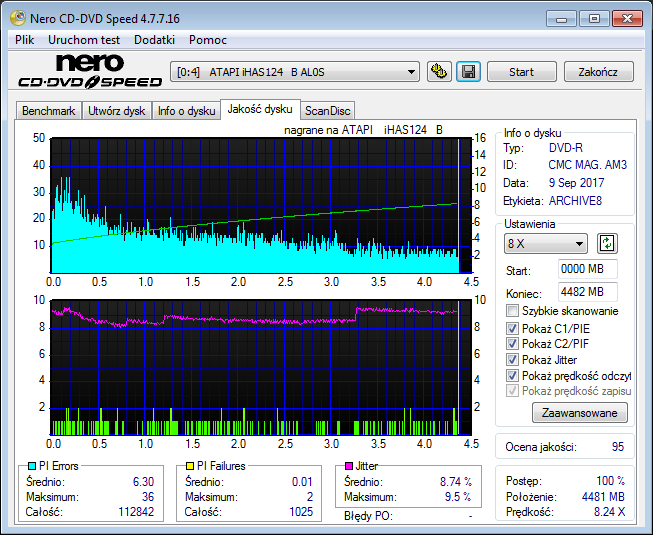Maximize the Nero CD-DVD Speed window
Viewport: 653px width, 535px height.
coord(594,19)
